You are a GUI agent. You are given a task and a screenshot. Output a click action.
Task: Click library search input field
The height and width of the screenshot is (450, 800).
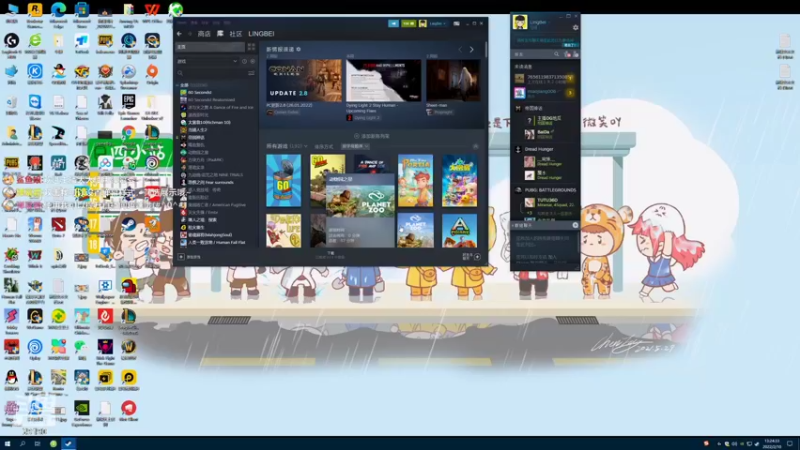[212, 73]
